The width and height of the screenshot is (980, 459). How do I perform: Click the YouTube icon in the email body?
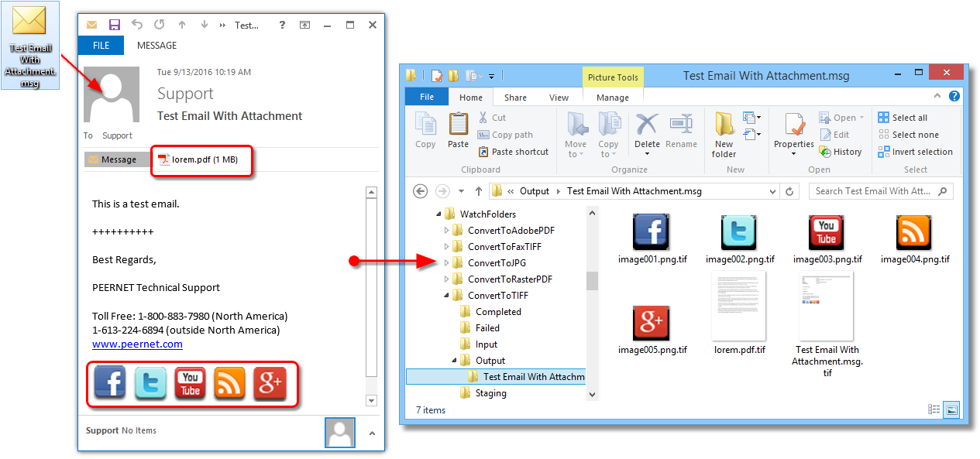pos(190,382)
